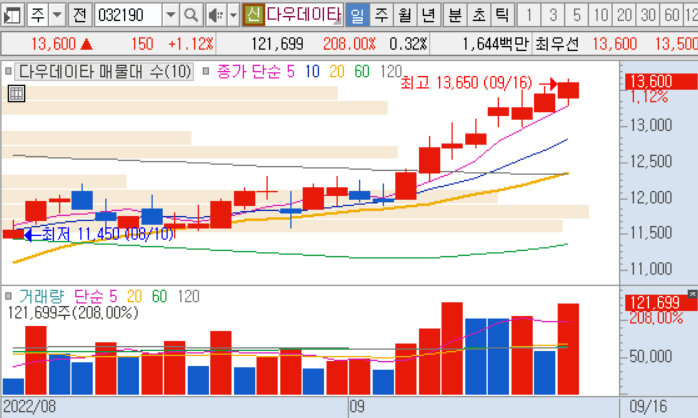698x418 pixels.
Task: Click the 전 button
Action: point(80,15)
